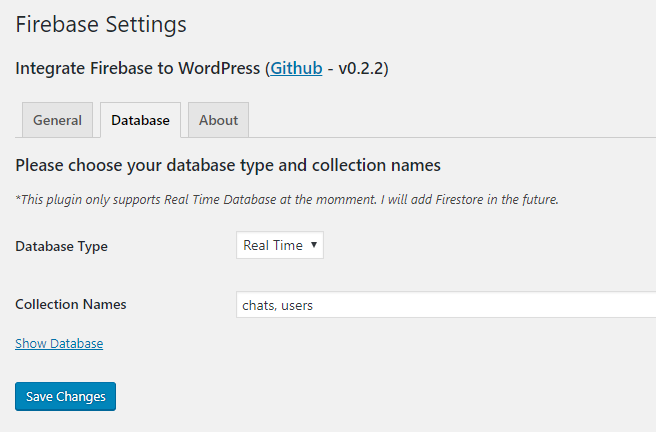Screen dimensions: 656x432
Task: Click the v0.2.2 version text
Action: point(361,69)
